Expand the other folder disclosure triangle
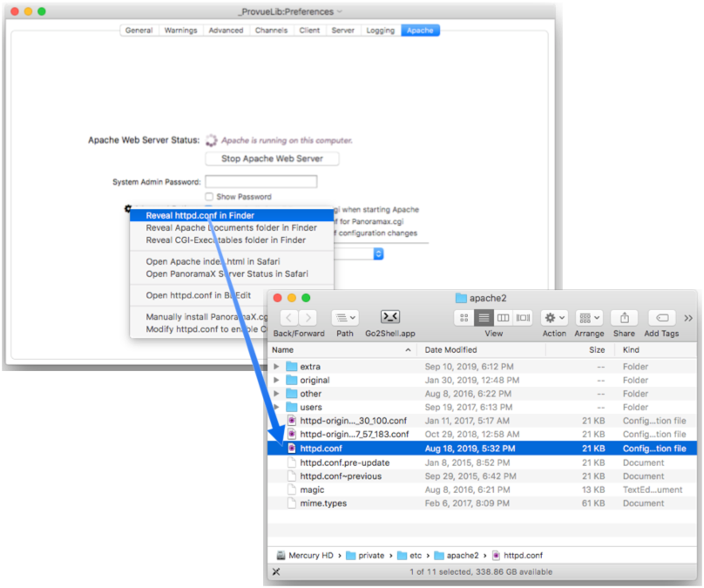This screenshot has height=588, width=704. (276, 393)
